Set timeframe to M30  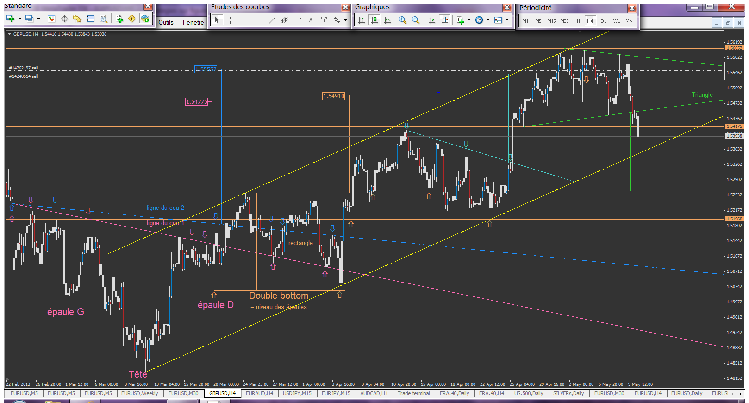point(564,21)
